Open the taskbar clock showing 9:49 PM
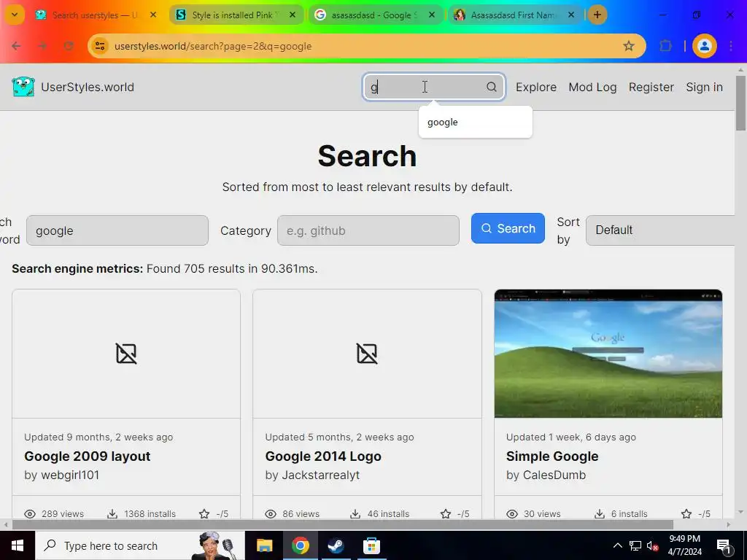 point(684,545)
